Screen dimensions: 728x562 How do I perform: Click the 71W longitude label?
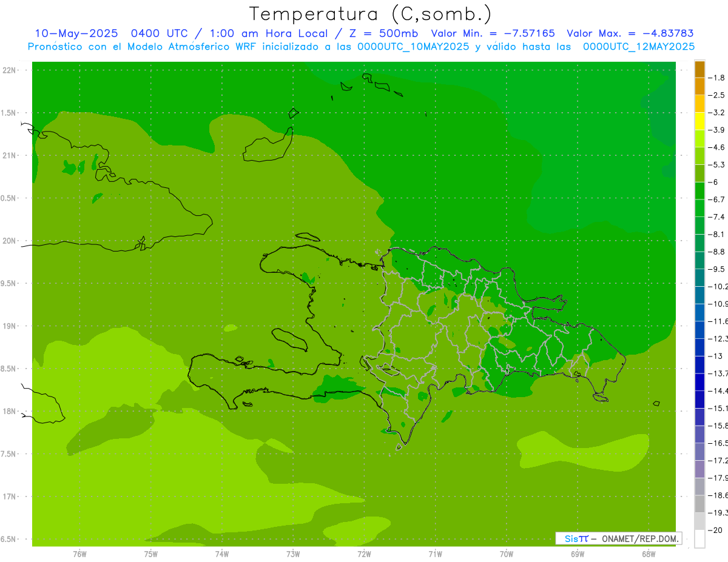435,554
